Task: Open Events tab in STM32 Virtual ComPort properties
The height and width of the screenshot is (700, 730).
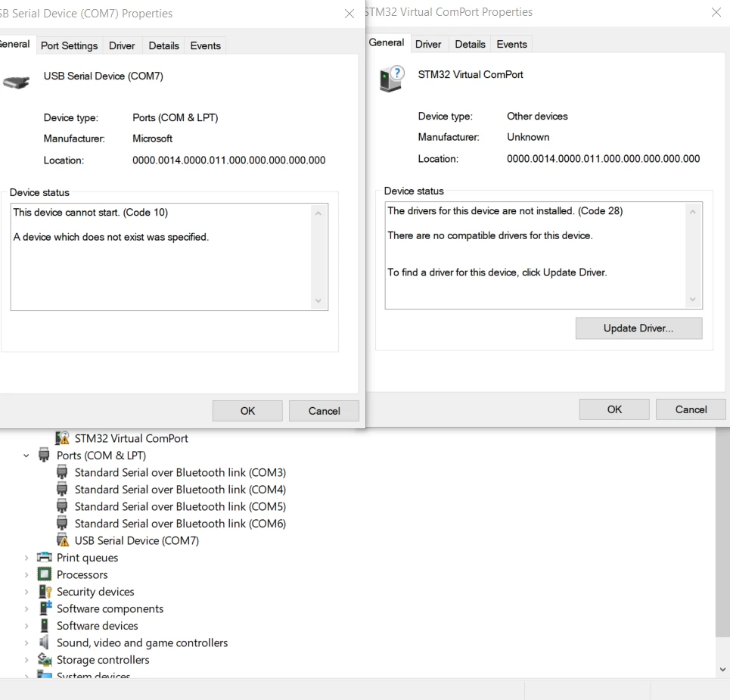Action: [511, 44]
